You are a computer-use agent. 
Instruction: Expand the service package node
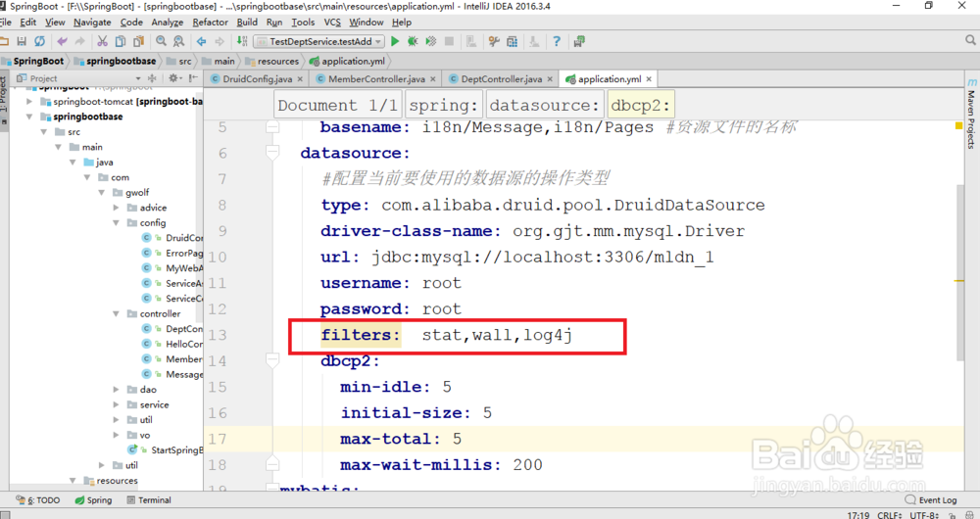point(116,404)
